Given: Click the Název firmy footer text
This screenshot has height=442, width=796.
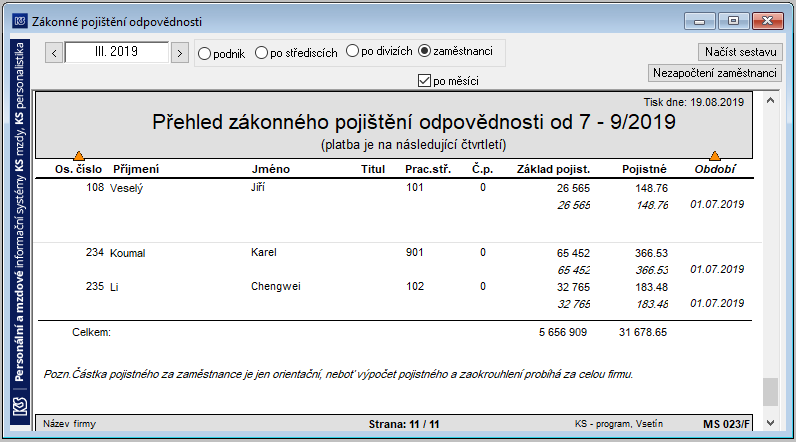Looking at the screenshot, I should pyautogui.click(x=70, y=424).
